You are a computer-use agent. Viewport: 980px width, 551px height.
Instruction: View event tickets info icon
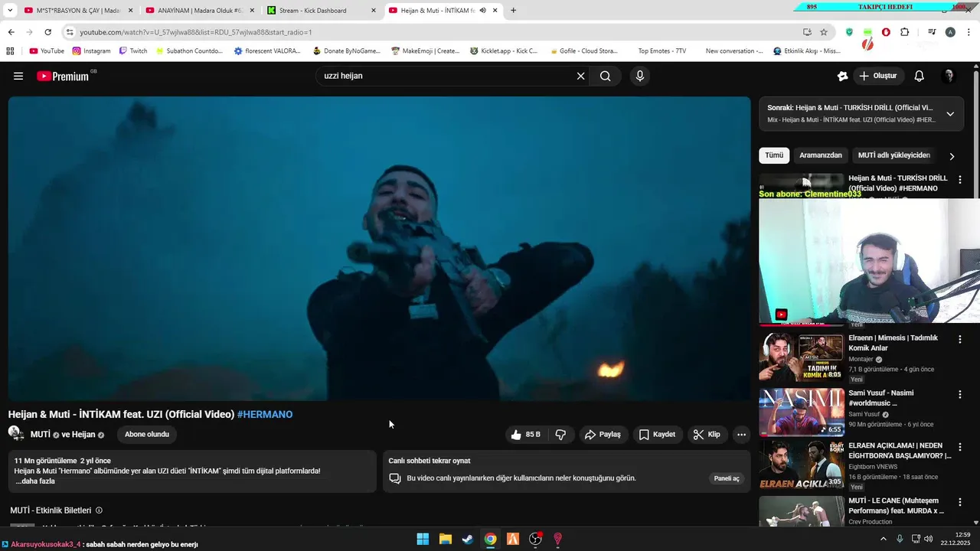tap(99, 510)
